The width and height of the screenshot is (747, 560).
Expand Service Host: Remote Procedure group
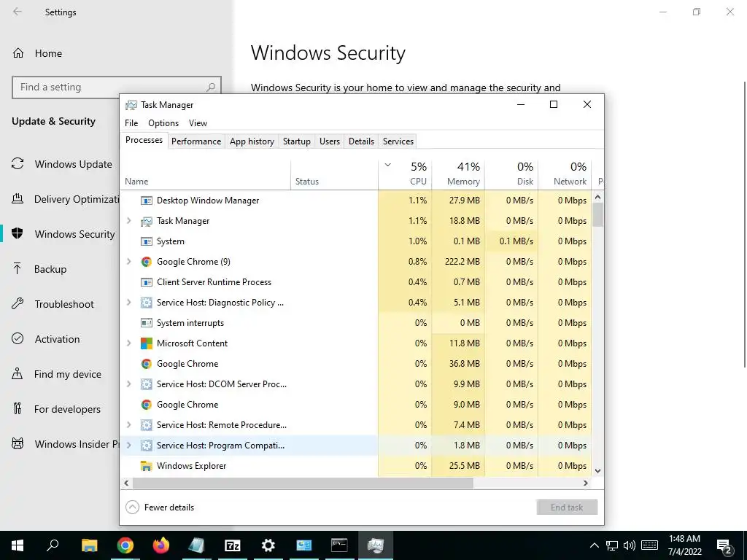click(128, 425)
